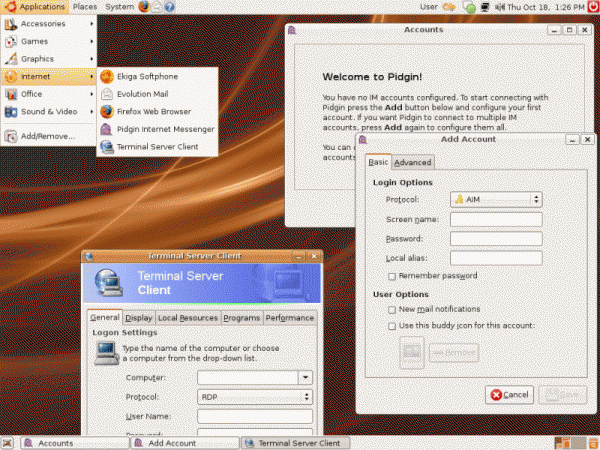Click the date and time clock
Screen dimensions: 600x450
[x=546, y=7]
